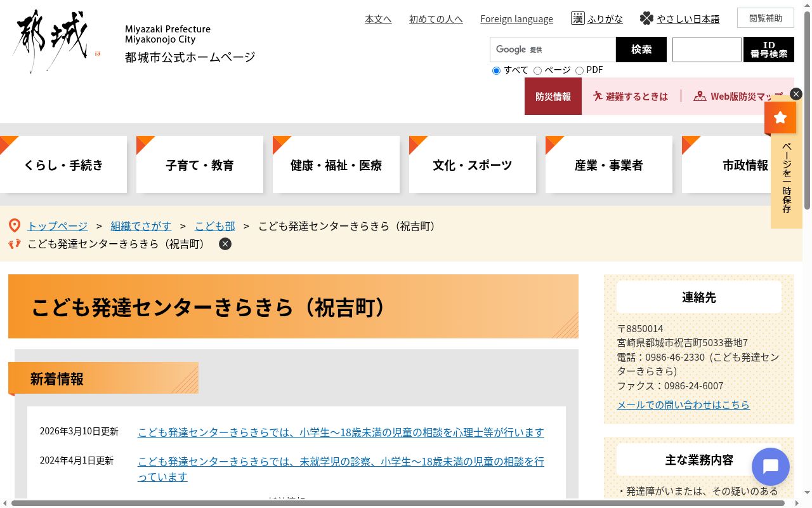The height and width of the screenshot is (508, 812).
Task: Click the star bookmark save icon
Action: coord(780,117)
